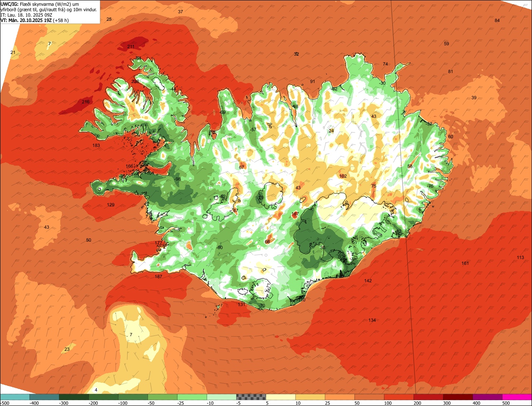The image size is (532, 406).
Task: Click the value 211 on the dark red patch
Action: [131, 46]
